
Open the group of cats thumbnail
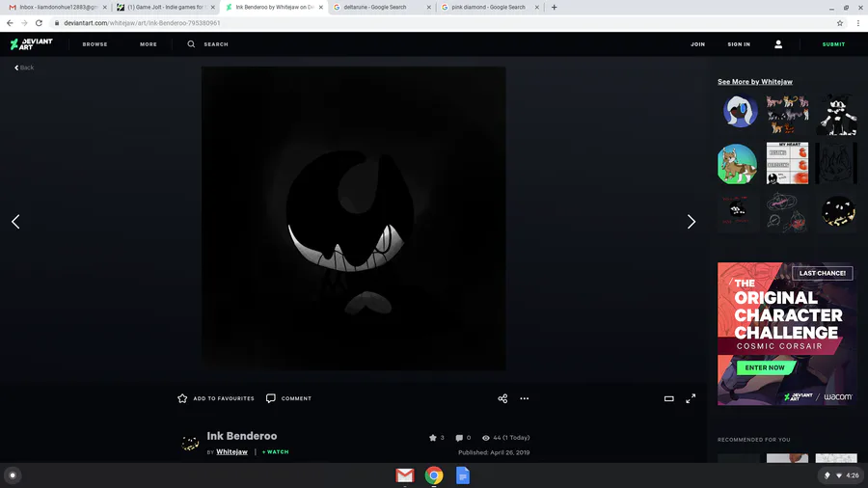pyautogui.click(x=787, y=115)
